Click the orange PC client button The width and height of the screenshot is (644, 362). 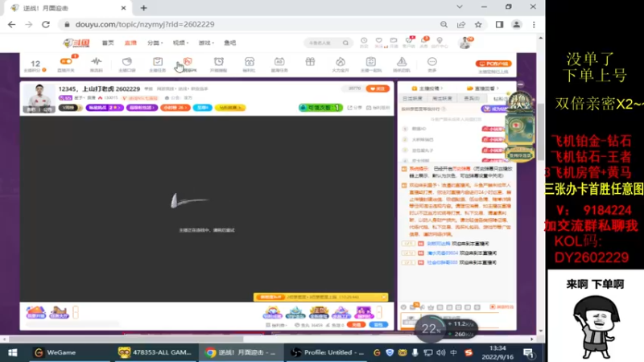[x=493, y=64]
